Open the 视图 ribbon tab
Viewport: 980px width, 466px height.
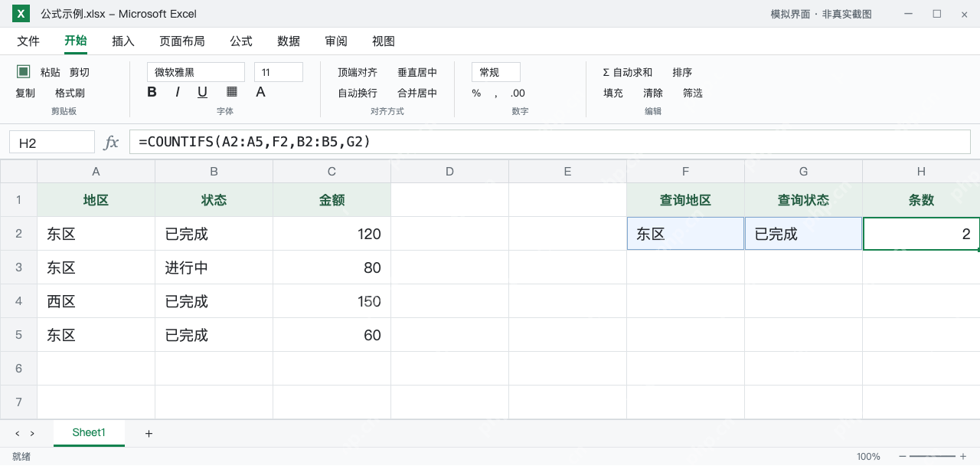(x=384, y=41)
